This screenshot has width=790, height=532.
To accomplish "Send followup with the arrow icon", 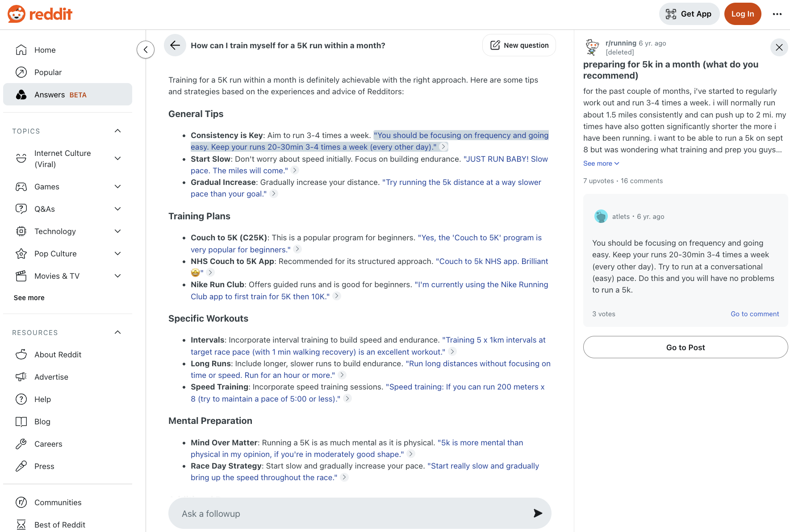I will 538,513.
